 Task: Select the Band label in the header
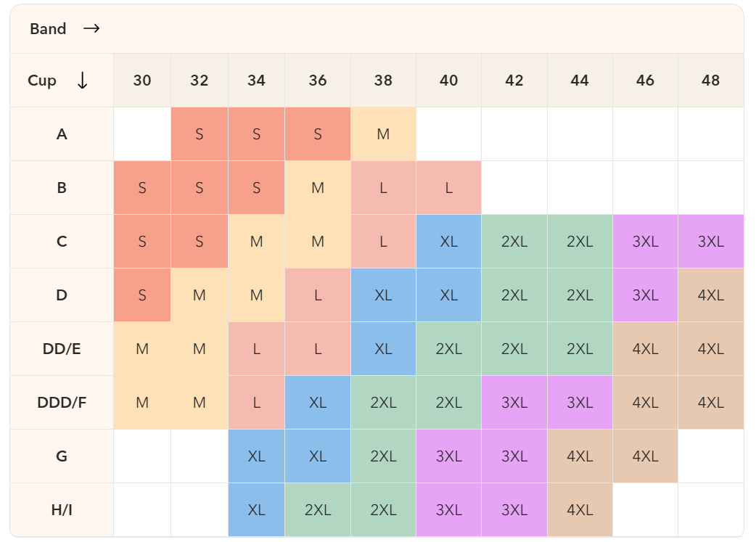pyautogui.click(x=48, y=29)
